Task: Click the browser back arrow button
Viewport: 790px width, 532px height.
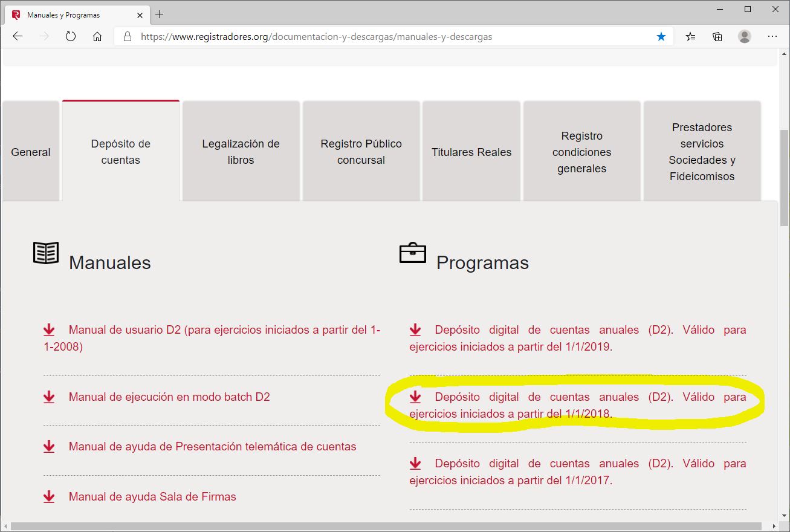Action: click(18, 36)
